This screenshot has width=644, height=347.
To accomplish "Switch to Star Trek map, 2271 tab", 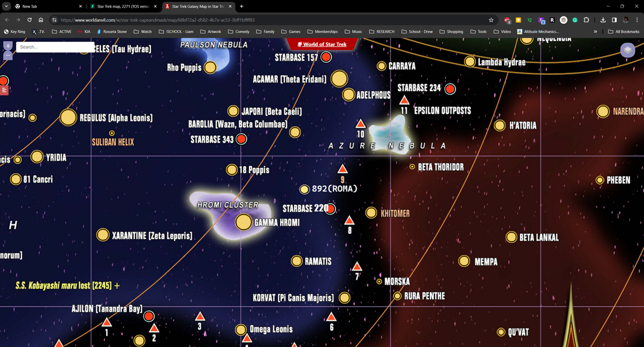I will pyautogui.click(x=122, y=6).
